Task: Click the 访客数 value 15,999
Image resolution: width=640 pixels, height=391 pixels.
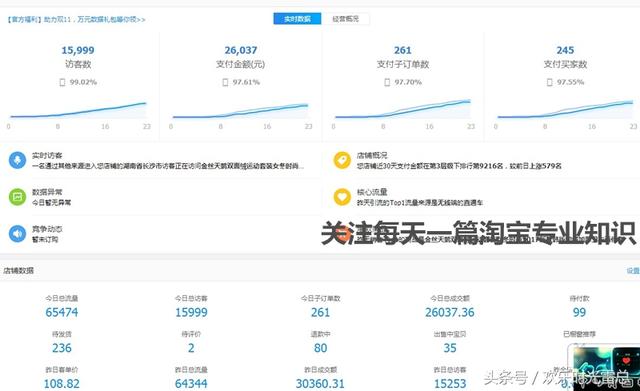Action: click(78, 50)
